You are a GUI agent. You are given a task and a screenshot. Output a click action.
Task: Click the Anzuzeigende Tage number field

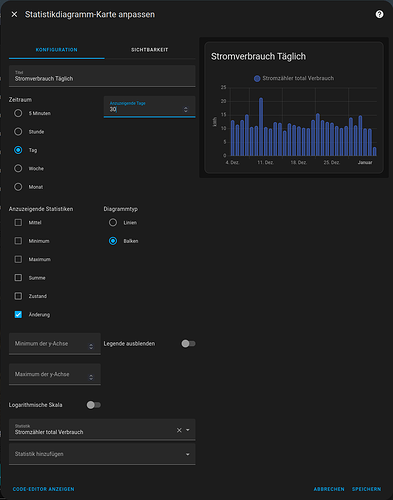pos(149,107)
